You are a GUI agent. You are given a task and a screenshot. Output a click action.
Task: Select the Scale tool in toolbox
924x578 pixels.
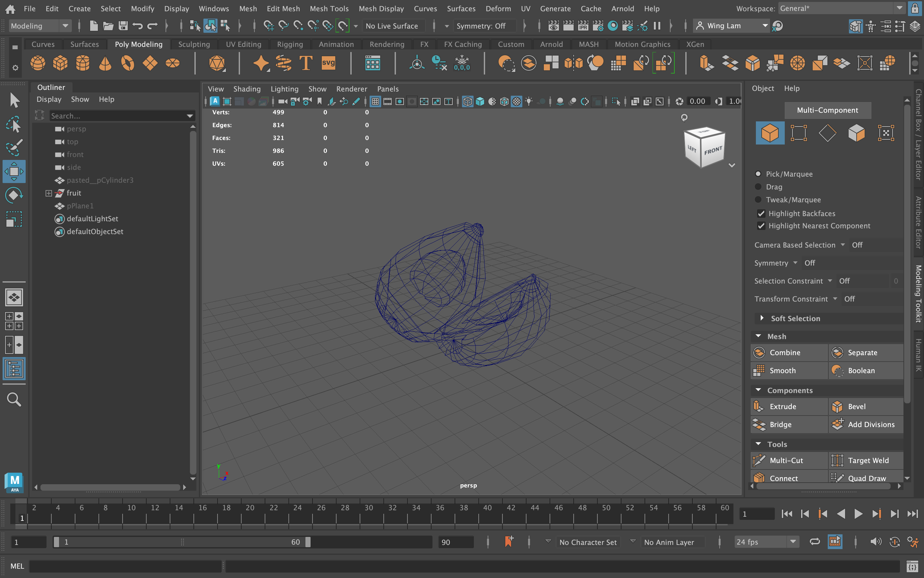click(14, 219)
